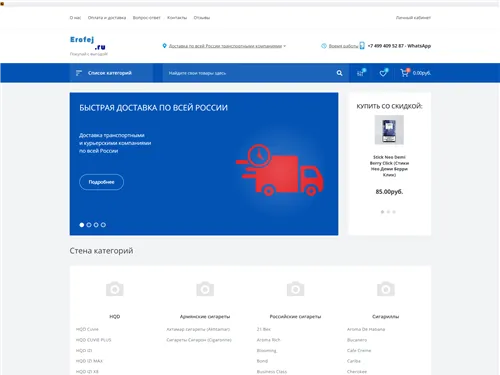Open the wishlist heart icon
Image resolution: width=500 pixels, height=375 pixels.
tap(383, 73)
